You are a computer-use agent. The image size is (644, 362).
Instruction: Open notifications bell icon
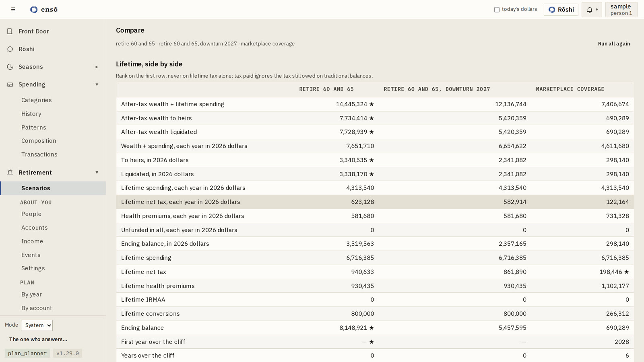coord(590,10)
